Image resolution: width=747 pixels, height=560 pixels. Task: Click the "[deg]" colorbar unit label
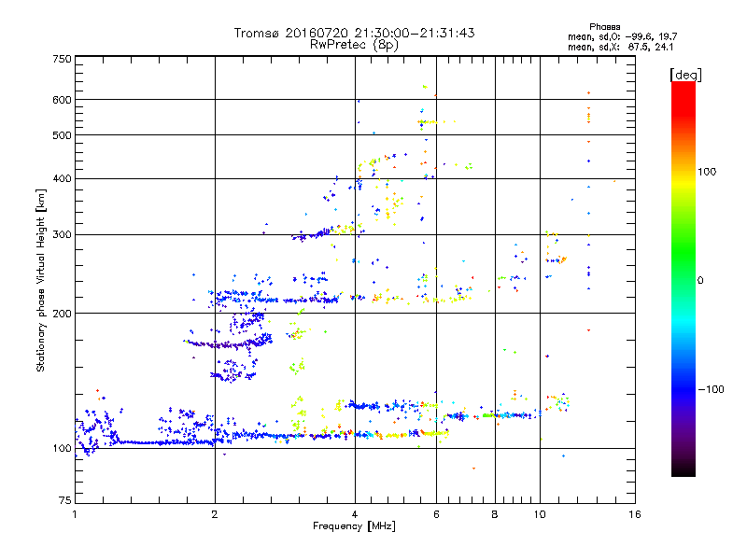coord(685,75)
